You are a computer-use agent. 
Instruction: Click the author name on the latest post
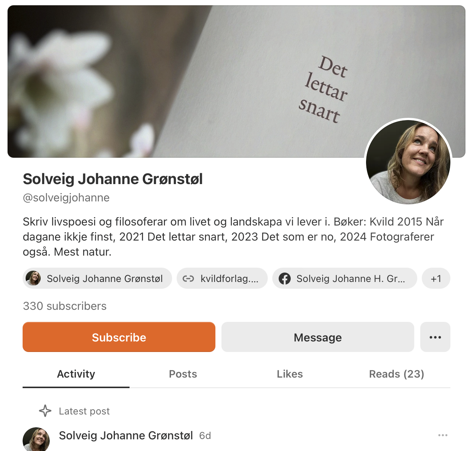126,436
